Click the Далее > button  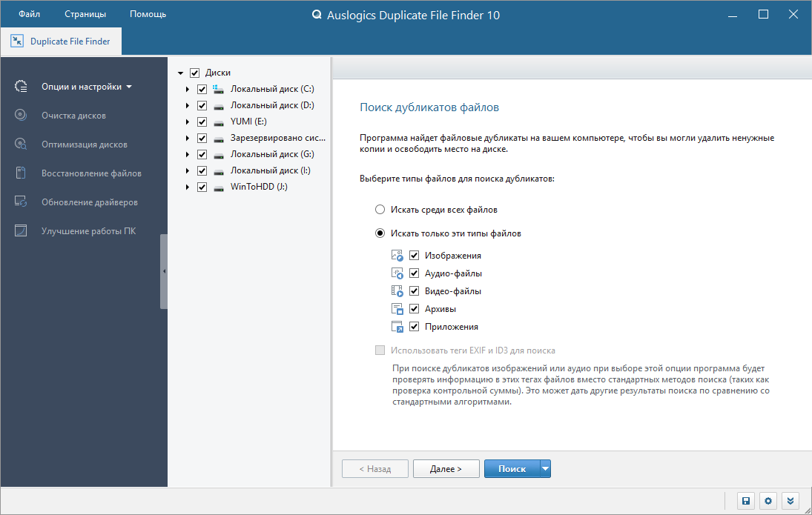(446, 468)
